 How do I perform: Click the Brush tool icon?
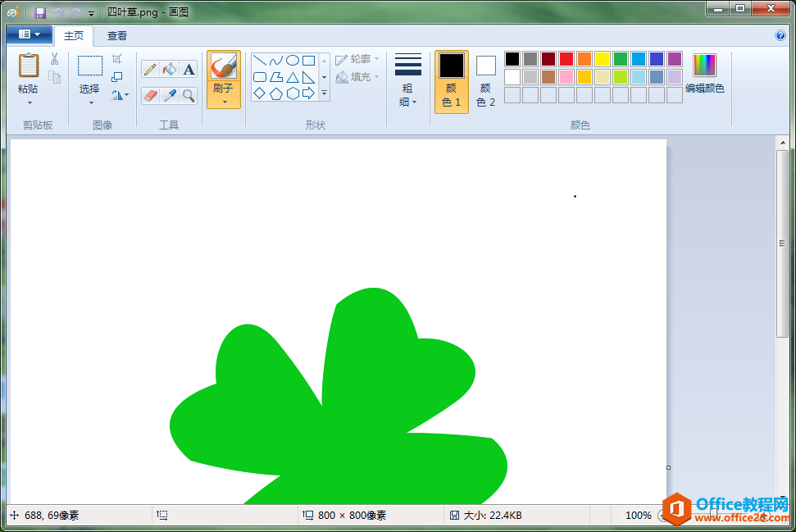223,66
